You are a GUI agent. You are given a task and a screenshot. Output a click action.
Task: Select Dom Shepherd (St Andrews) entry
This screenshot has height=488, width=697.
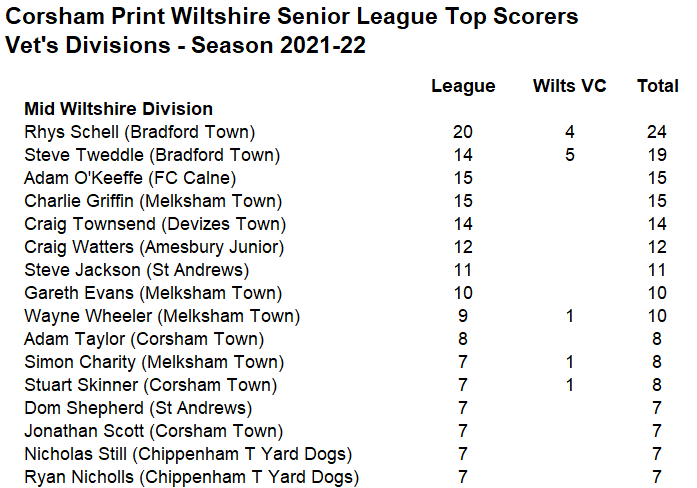tap(138, 408)
